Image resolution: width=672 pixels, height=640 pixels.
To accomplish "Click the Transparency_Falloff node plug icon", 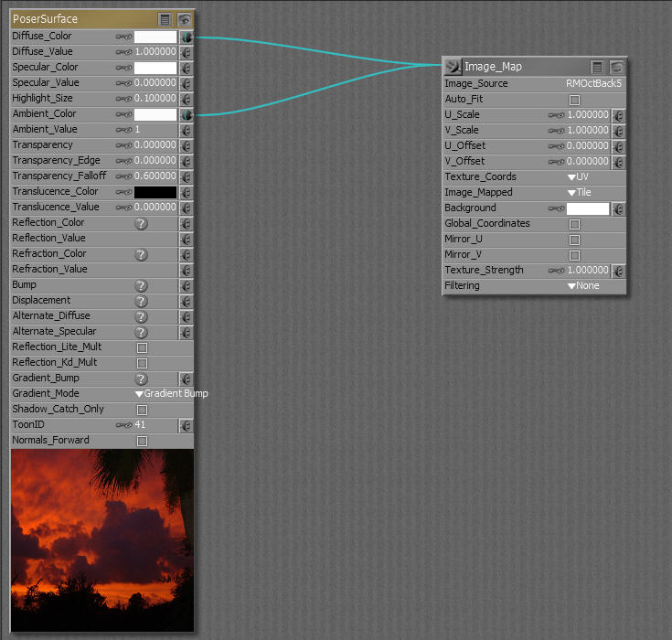I will (x=186, y=176).
